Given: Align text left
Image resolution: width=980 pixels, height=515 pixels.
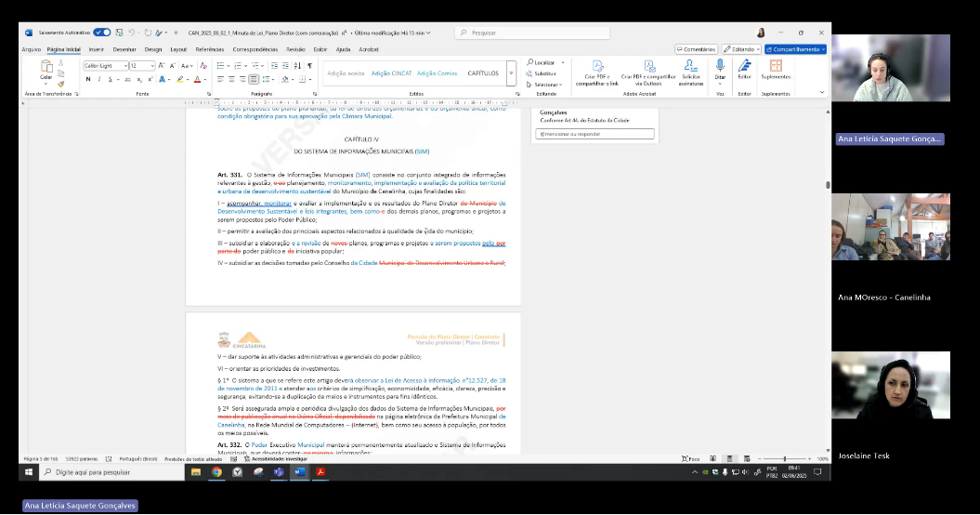Looking at the screenshot, I should 220,79.
